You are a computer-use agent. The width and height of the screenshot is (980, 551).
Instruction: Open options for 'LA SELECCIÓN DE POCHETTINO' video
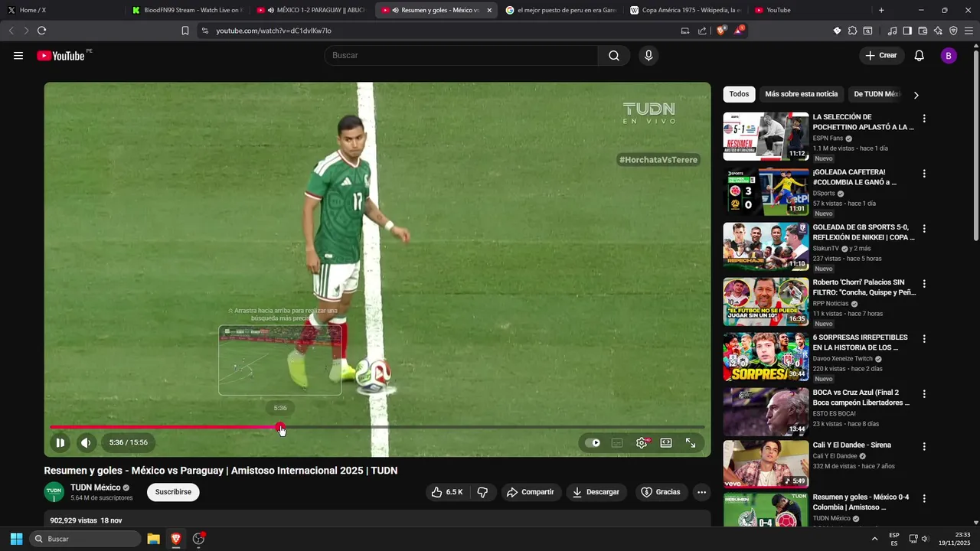[x=924, y=119]
